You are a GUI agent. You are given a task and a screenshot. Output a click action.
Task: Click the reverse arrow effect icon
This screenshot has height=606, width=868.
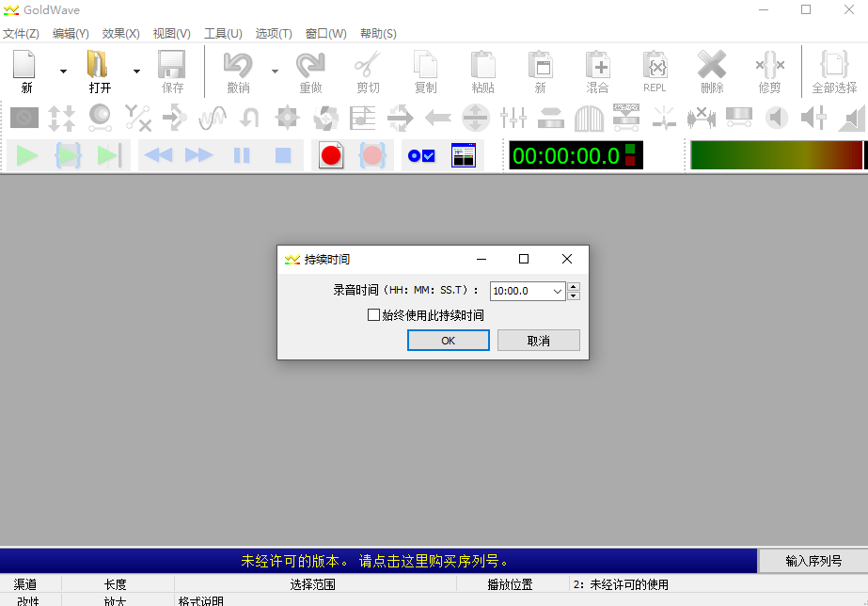click(x=438, y=118)
